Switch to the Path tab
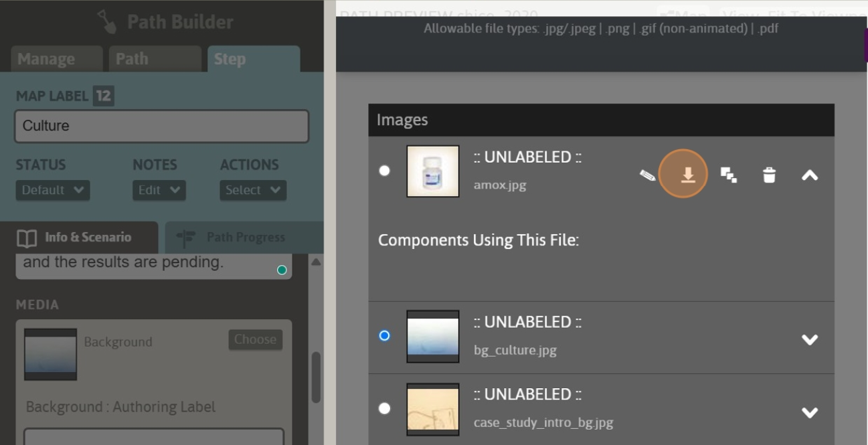 (155, 59)
